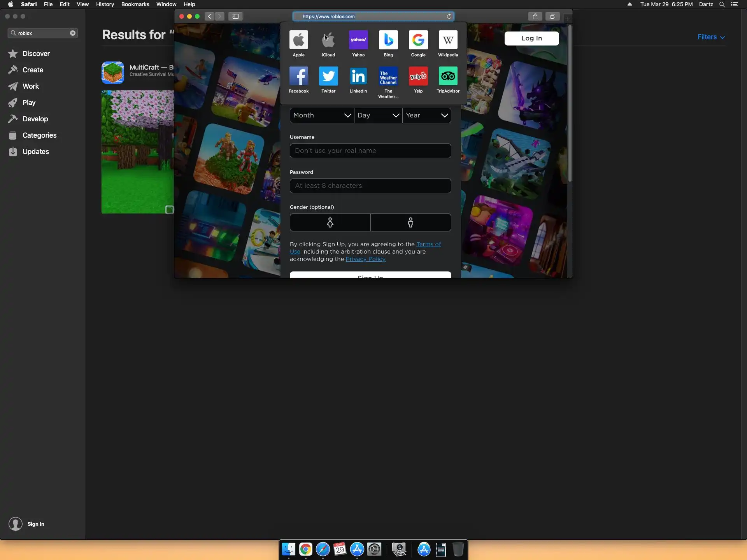Click Safari's sidebar toggle icon
The height and width of the screenshot is (560, 747).
[235, 16]
